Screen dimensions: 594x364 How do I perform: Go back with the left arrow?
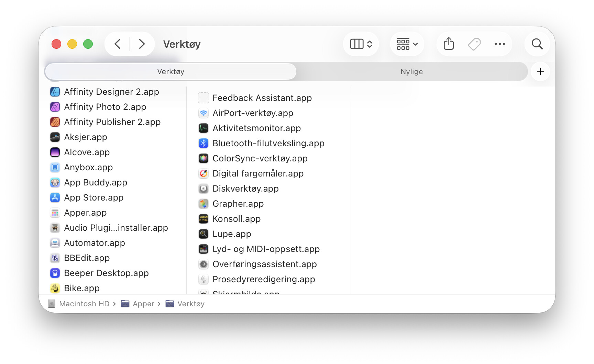(118, 44)
